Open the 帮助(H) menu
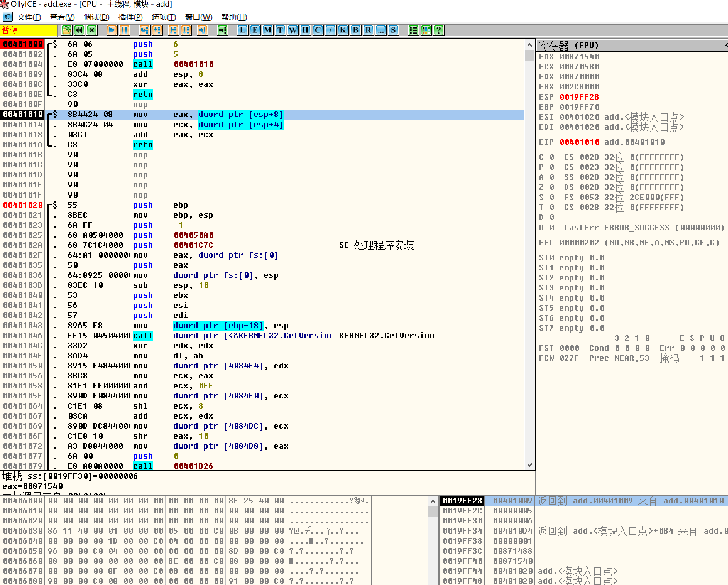The image size is (728, 585). [x=234, y=17]
